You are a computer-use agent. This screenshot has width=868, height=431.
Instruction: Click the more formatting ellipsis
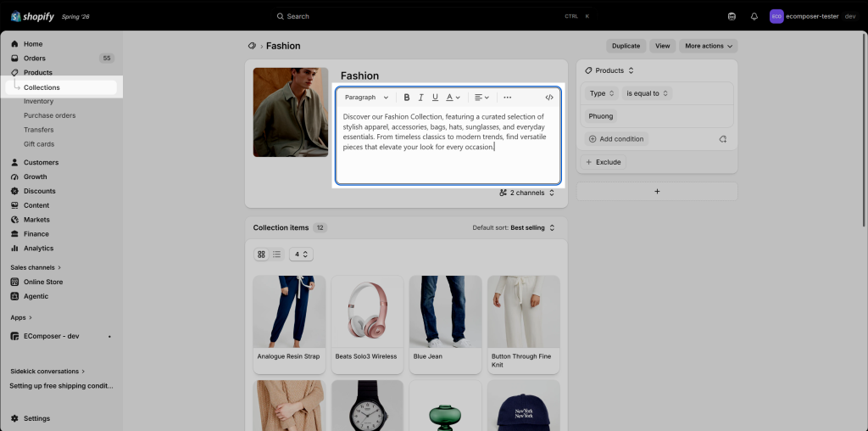[x=508, y=98]
